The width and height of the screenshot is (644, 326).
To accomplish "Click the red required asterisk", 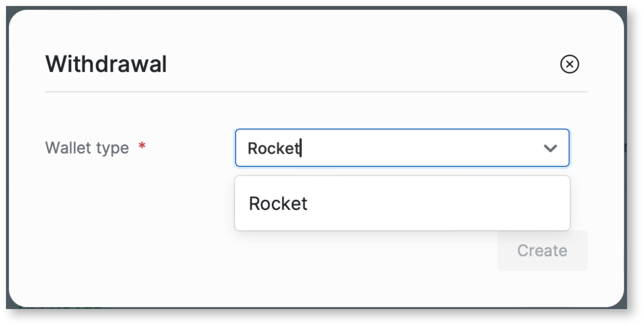I will pos(142,146).
